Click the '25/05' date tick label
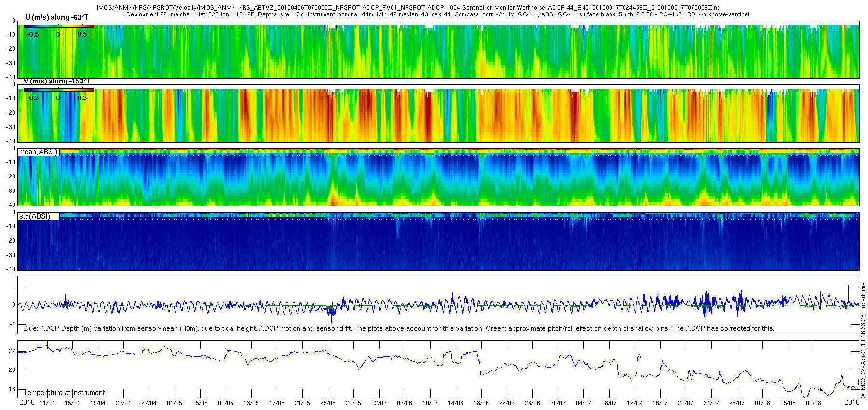868x410 pixels. 328,403
